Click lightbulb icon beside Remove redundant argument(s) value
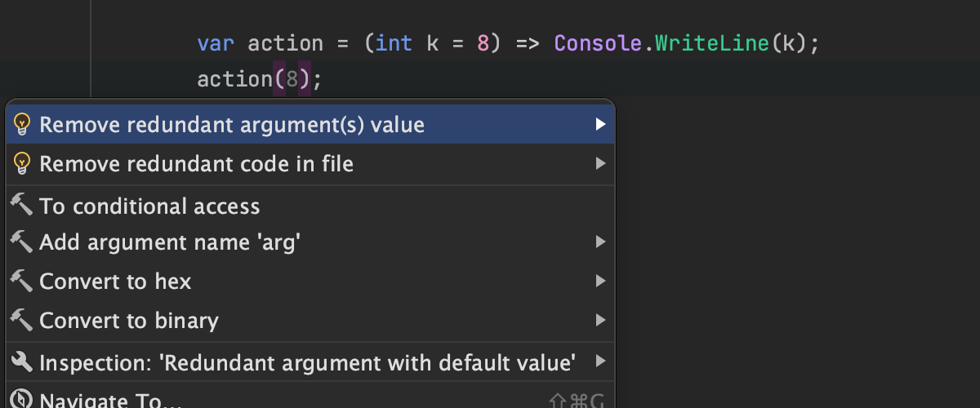This screenshot has height=408, width=980. coord(22,125)
